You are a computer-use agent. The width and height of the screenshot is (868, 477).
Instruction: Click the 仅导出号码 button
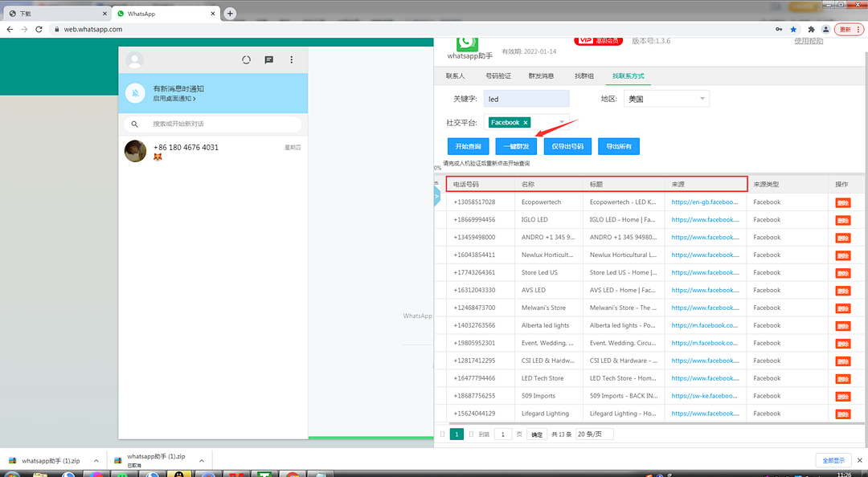pyautogui.click(x=567, y=147)
